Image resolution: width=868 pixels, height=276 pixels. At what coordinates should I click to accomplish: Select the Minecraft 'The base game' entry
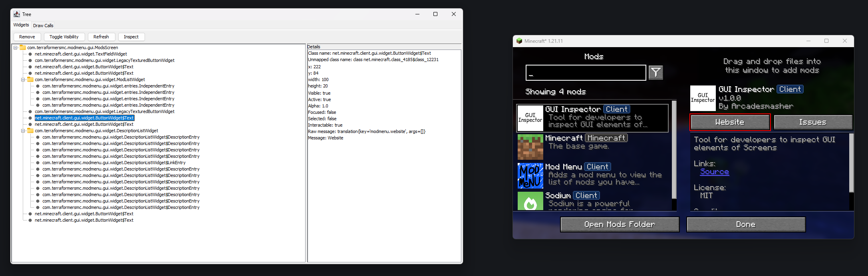(592, 147)
